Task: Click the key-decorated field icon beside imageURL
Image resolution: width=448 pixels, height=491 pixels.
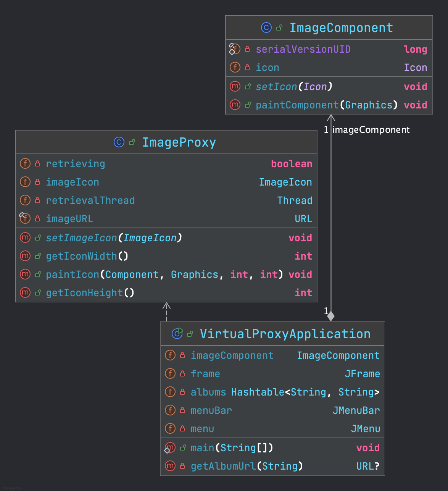Action: click(x=24, y=218)
